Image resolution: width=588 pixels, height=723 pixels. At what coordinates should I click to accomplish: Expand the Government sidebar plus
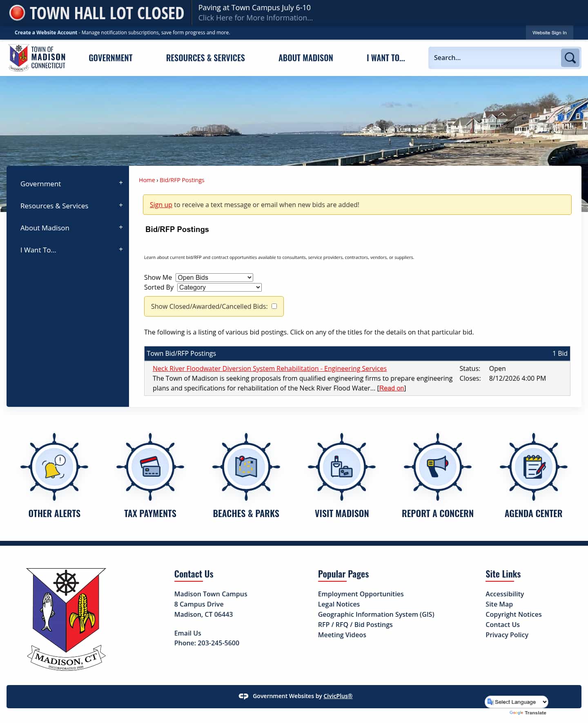pyautogui.click(x=121, y=183)
